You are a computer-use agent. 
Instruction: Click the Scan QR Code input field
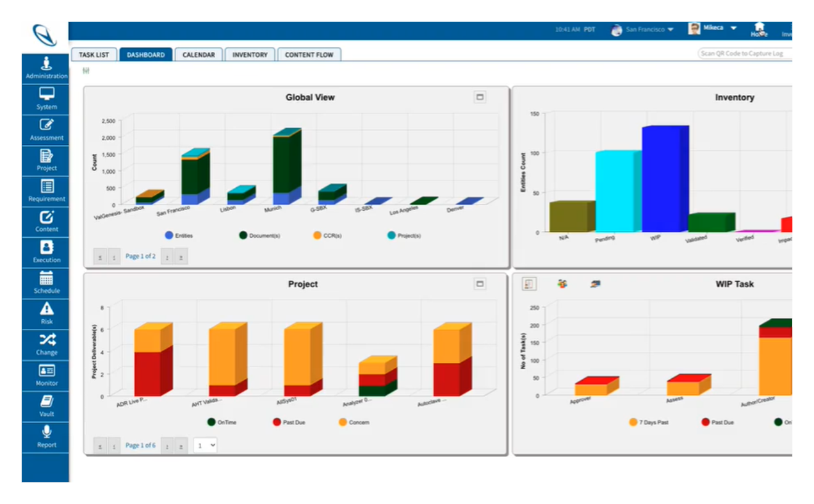pos(744,54)
